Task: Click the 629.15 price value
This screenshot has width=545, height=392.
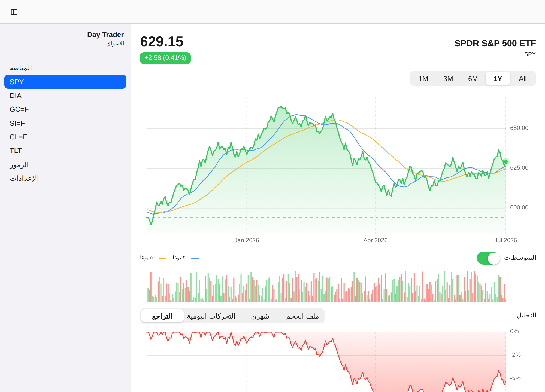Action: pyautogui.click(x=162, y=42)
